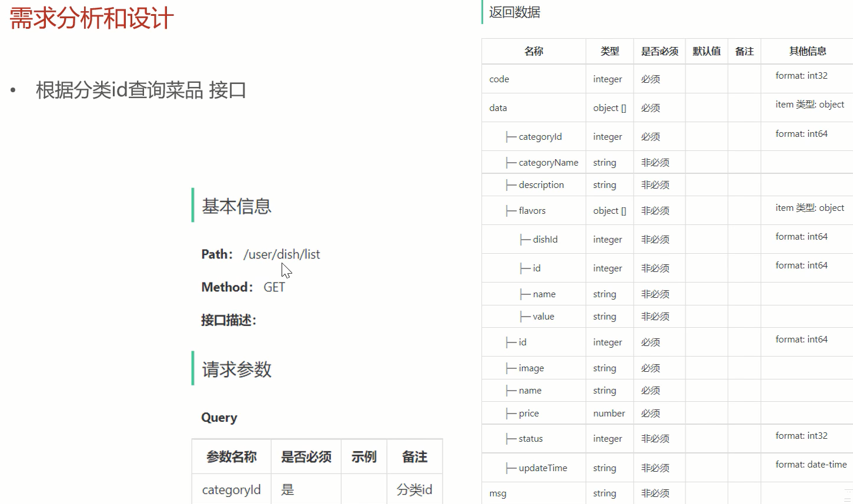Click item 类型: object in flavors row

[809, 208]
